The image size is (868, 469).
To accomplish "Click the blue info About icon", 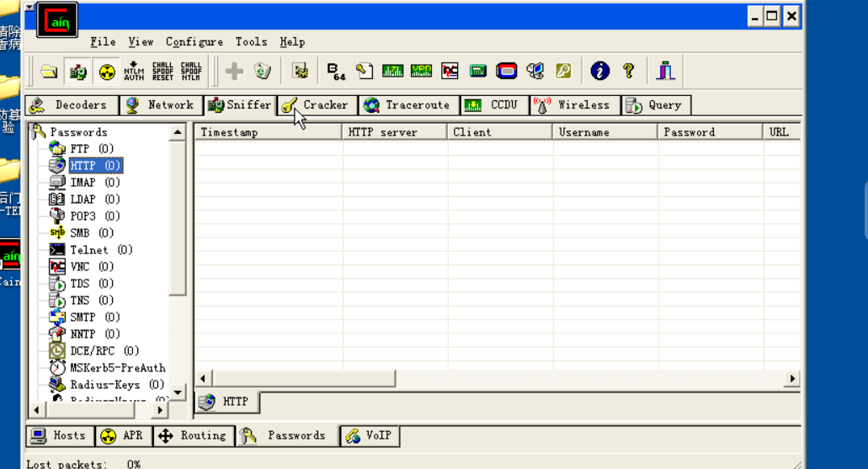I will (600, 71).
